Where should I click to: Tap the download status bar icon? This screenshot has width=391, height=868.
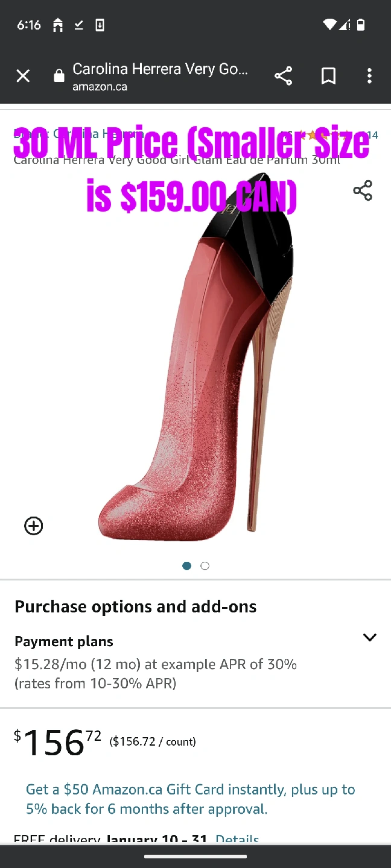coord(100,25)
